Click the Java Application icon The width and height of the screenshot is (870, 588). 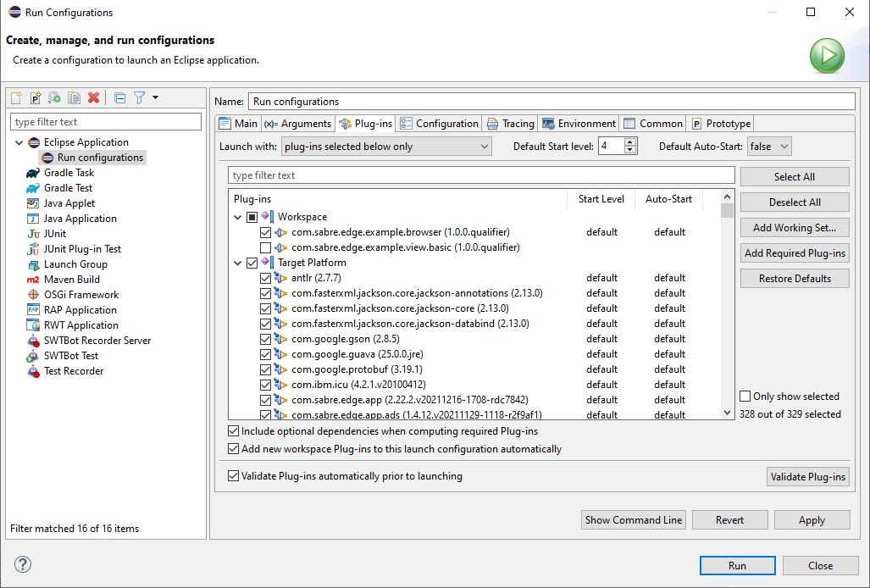tap(33, 219)
